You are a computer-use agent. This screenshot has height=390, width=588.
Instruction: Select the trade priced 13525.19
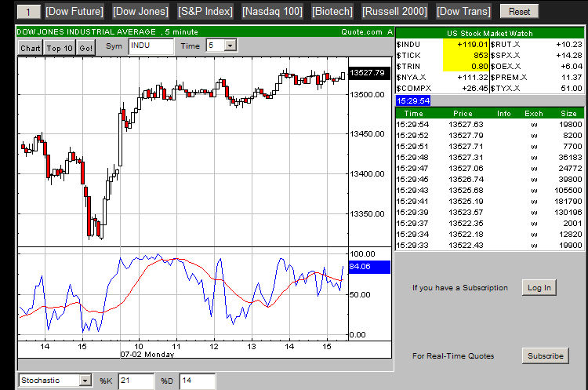(x=489, y=201)
